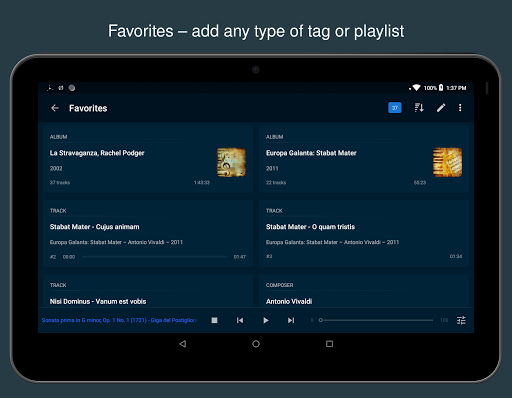Go back using the arrow beside Favorites
Image resolution: width=512 pixels, height=398 pixels.
click(x=55, y=108)
